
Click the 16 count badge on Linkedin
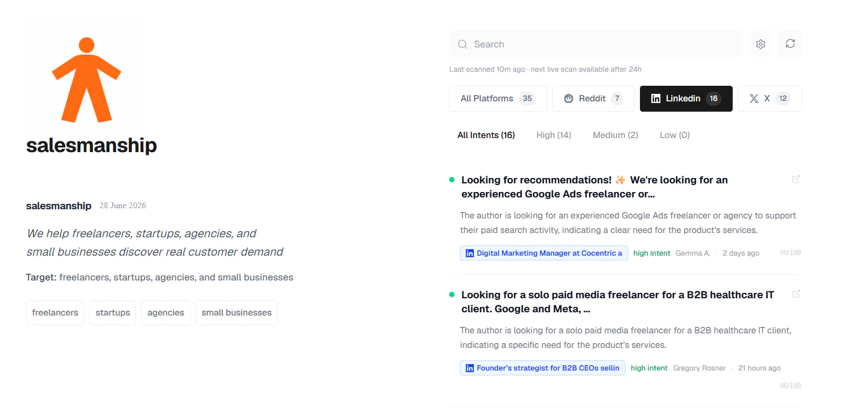(x=713, y=99)
